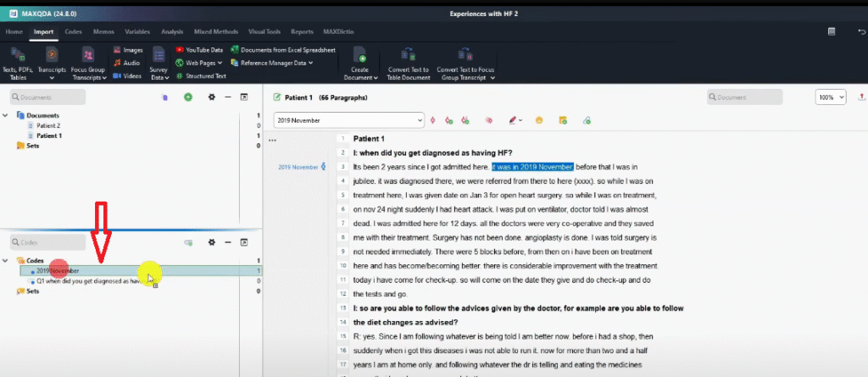Screen dimensions: 868x377
Task: Click the Documents search field
Action: click(47, 97)
